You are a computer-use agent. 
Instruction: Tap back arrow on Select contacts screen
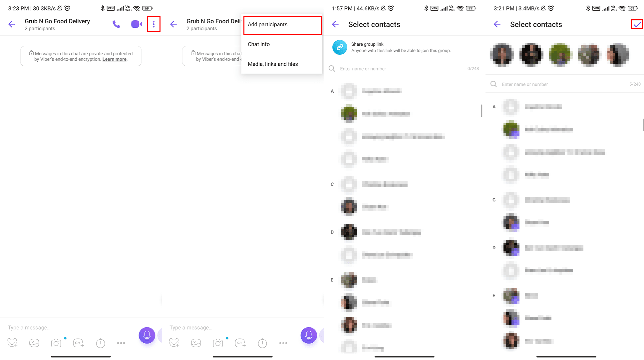point(336,24)
